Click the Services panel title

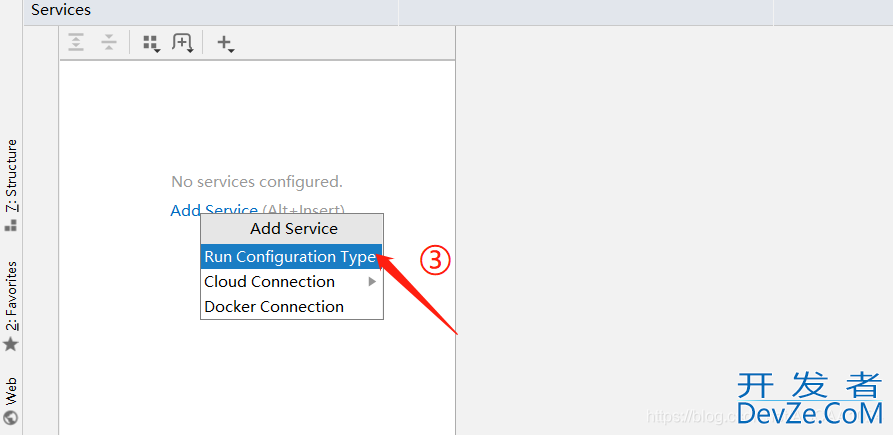pyautogui.click(x=61, y=10)
